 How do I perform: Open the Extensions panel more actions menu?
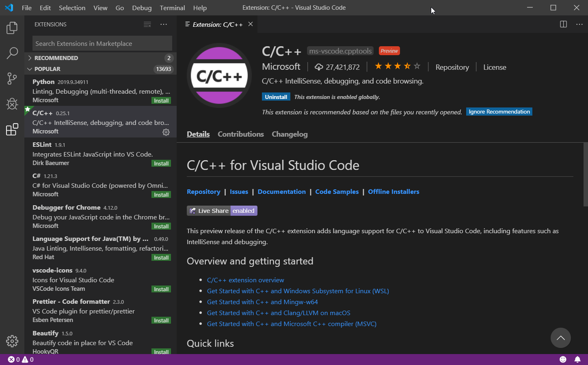click(164, 25)
